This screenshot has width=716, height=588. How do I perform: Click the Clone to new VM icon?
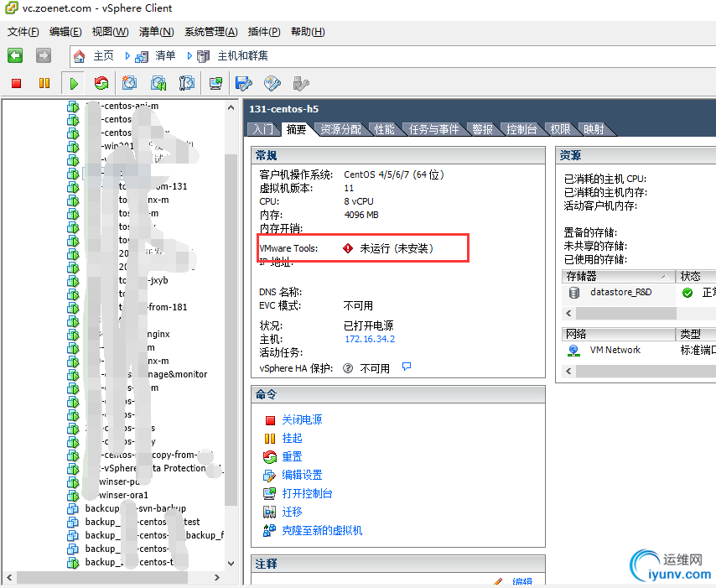pos(269,530)
